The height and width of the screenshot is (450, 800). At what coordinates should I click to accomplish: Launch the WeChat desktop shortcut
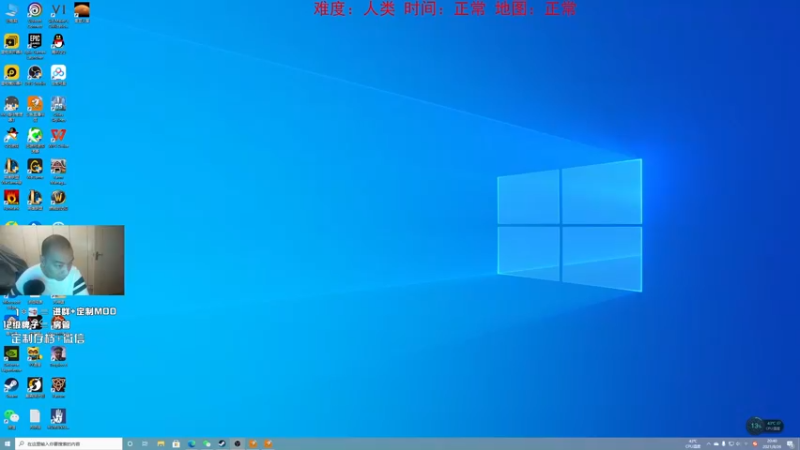(x=11, y=418)
